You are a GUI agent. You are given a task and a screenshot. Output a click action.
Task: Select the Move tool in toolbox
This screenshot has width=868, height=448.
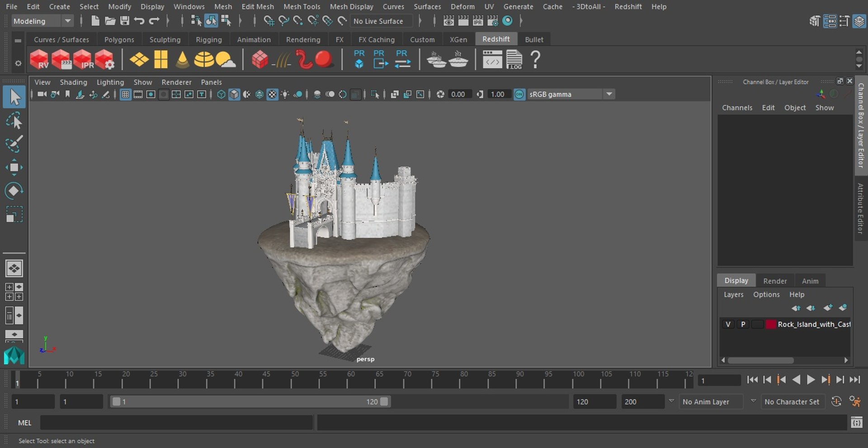click(14, 167)
